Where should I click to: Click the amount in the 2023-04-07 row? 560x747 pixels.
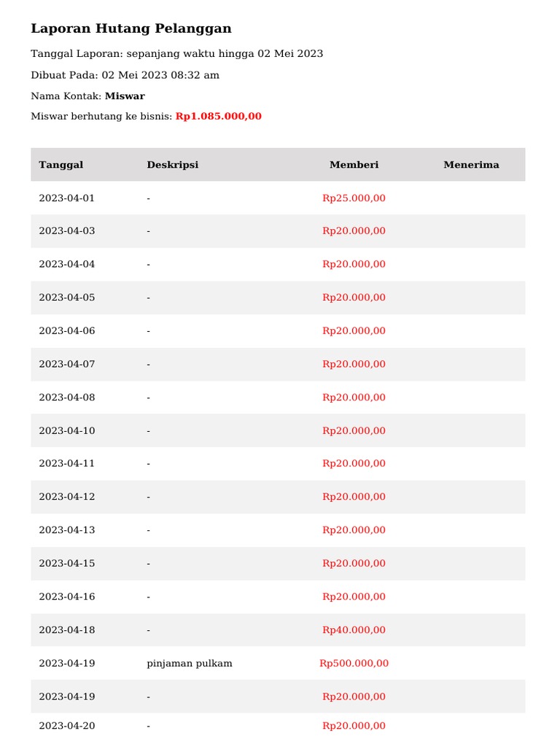pos(354,364)
